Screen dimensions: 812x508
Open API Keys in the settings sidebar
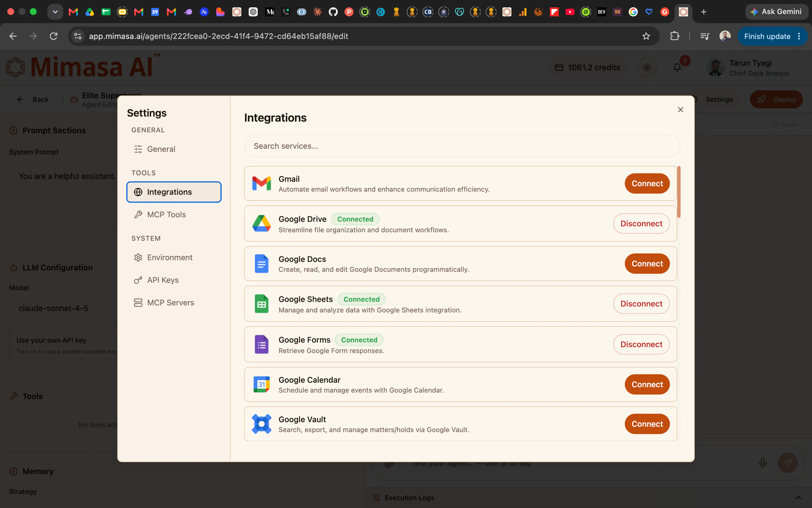click(174, 280)
